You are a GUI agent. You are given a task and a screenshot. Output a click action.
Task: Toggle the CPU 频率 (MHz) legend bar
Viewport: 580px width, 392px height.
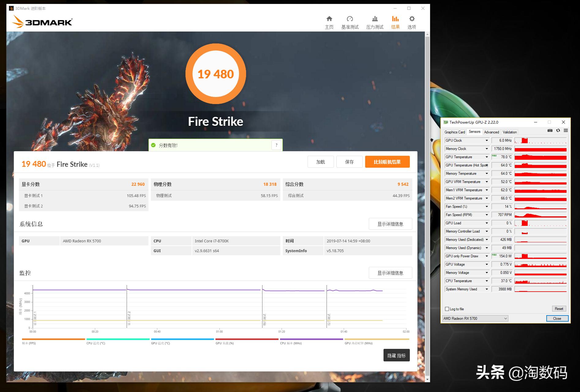click(312, 339)
